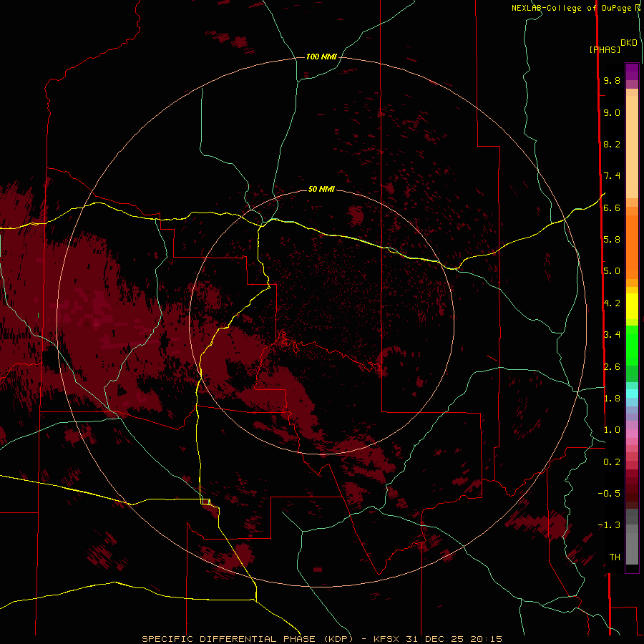Click the yellow segment of the color scale
The height and width of the screenshot is (644, 644).
click(x=632, y=306)
